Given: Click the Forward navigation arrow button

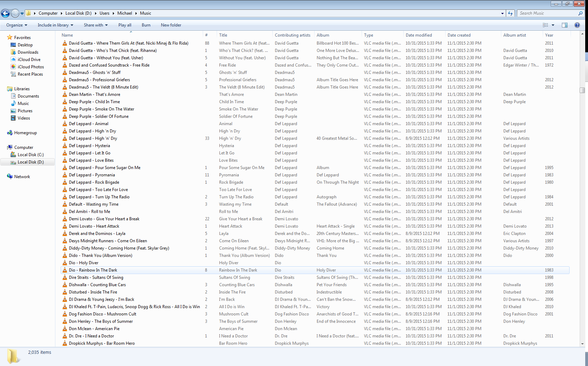Looking at the screenshot, I should (x=15, y=14).
